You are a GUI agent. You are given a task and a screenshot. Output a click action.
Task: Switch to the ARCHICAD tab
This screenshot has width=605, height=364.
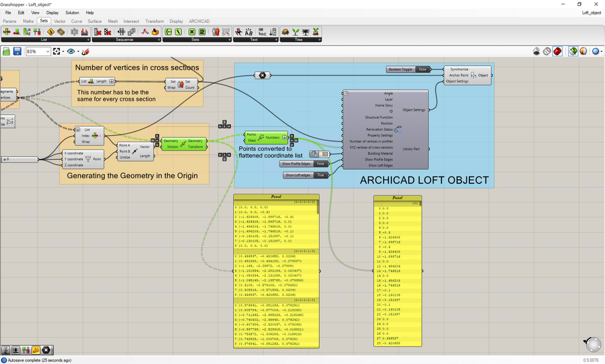coord(199,21)
